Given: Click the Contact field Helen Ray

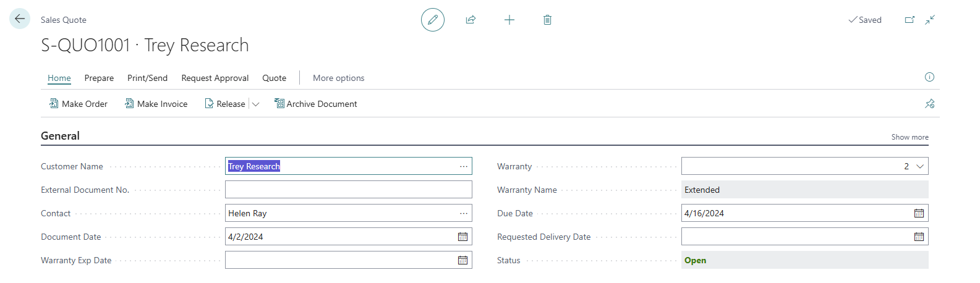Looking at the screenshot, I should tap(349, 213).
